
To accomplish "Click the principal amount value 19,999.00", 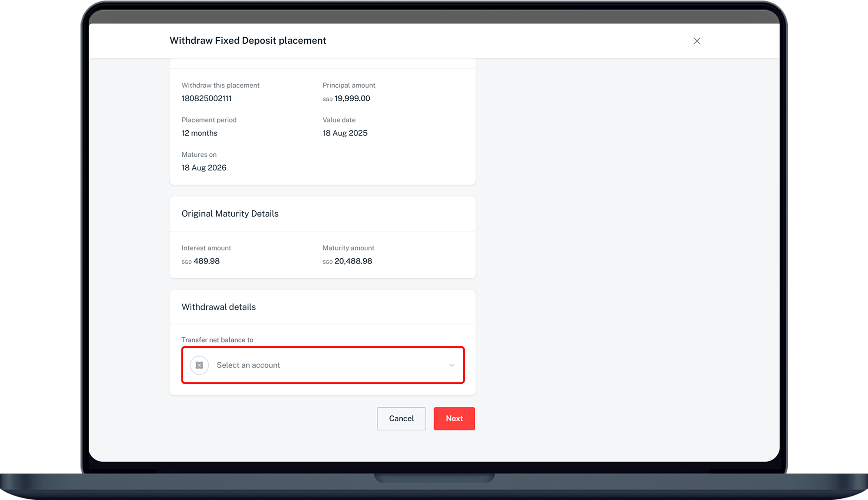I will [x=352, y=99].
